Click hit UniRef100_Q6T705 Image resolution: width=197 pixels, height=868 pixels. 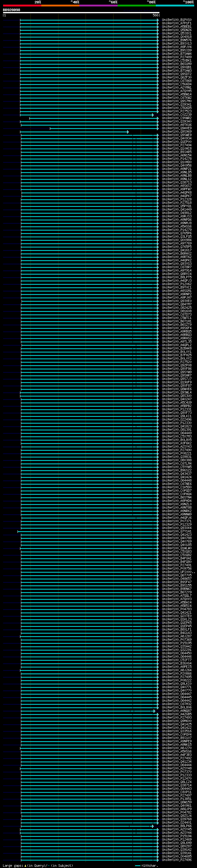coord(176,575)
